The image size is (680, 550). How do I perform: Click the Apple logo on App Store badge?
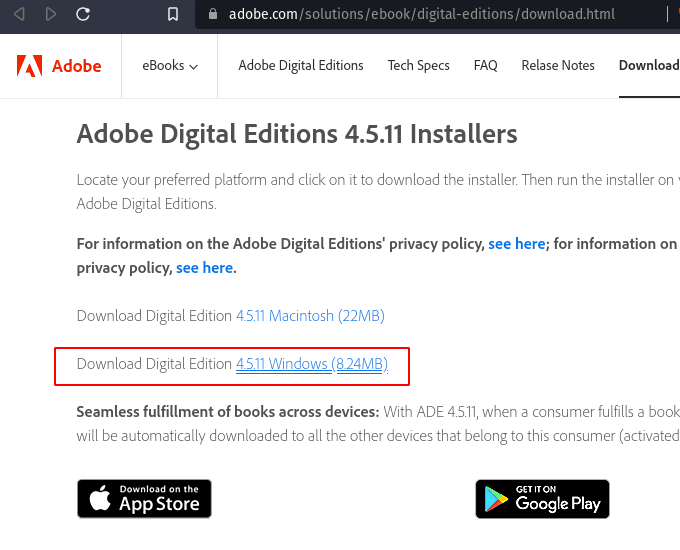click(x=100, y=498)
